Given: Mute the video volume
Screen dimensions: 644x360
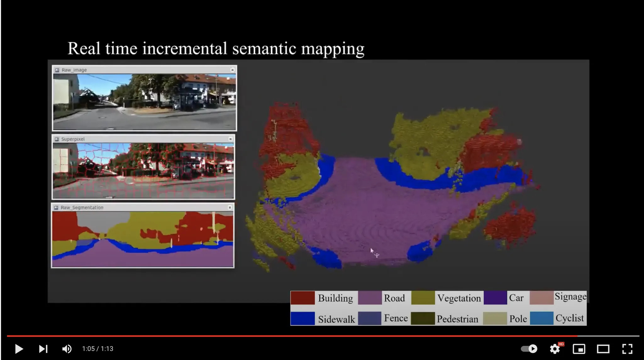Looking at the screenshot, I should coord(67,349).
